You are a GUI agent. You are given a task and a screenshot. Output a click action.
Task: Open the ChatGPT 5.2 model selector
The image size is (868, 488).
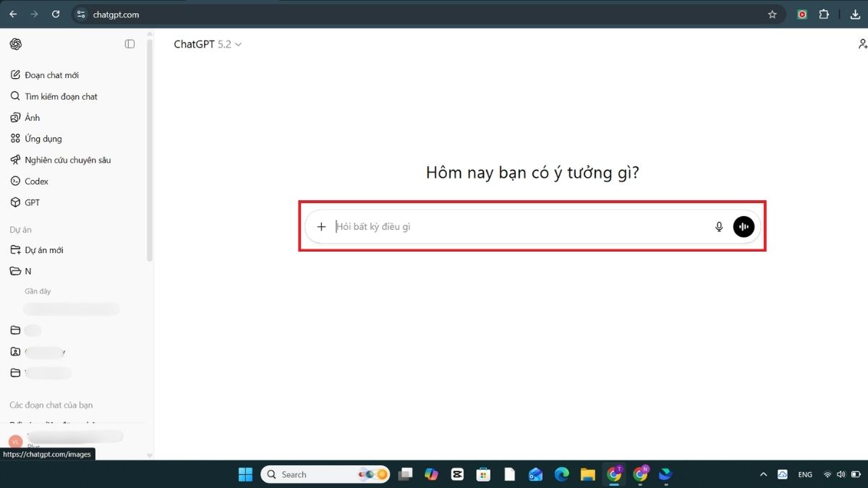(208, 44)
